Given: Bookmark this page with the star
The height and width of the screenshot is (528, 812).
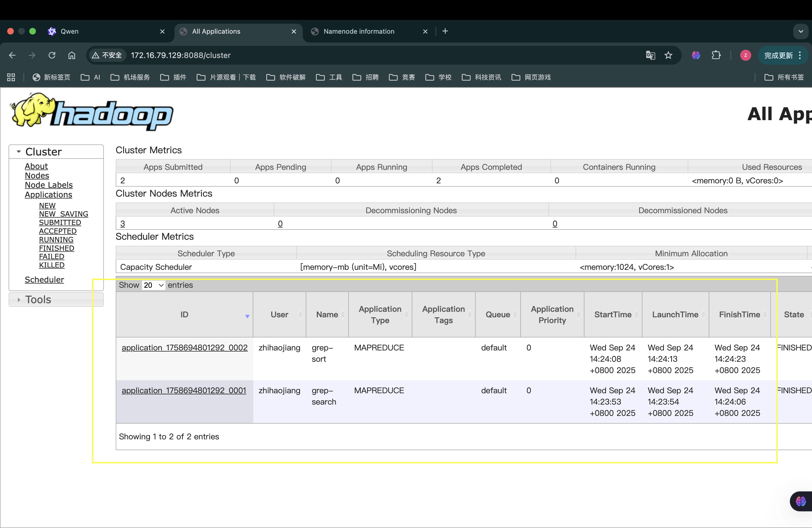Looking at the screenshot, I should pyautogui.click(x=668, y=55).
